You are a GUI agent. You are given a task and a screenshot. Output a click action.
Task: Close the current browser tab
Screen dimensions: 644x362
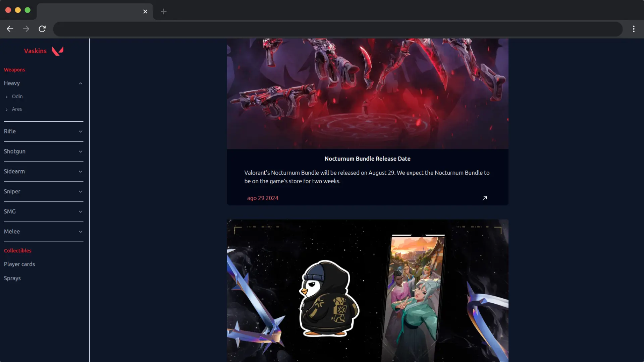pos(145,11)
